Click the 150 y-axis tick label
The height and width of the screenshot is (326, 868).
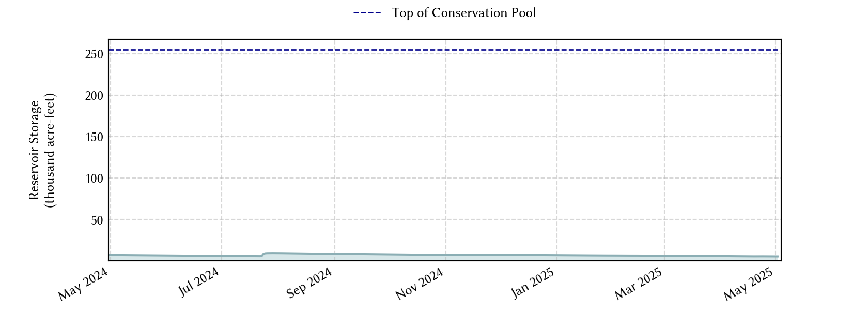[94, 137]
